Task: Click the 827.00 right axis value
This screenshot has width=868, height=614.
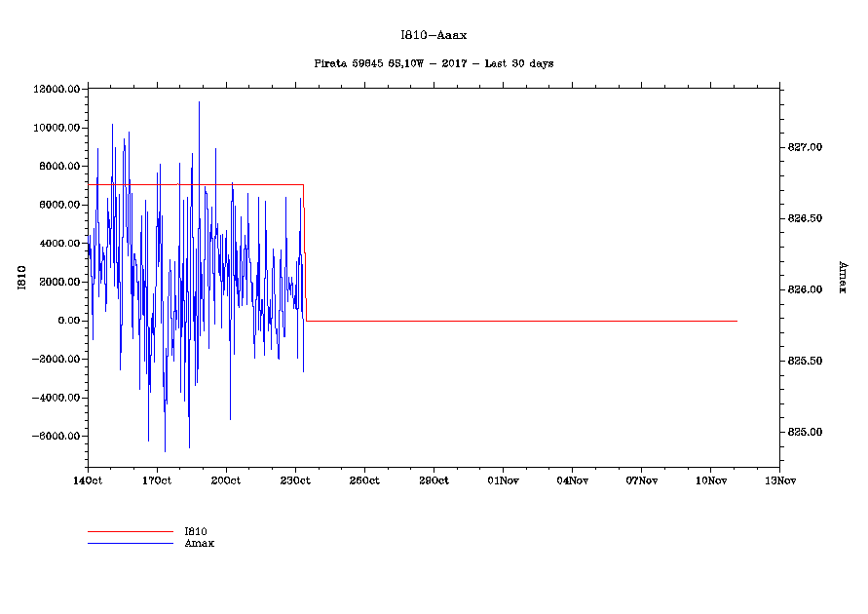Action: coord(805,147)
